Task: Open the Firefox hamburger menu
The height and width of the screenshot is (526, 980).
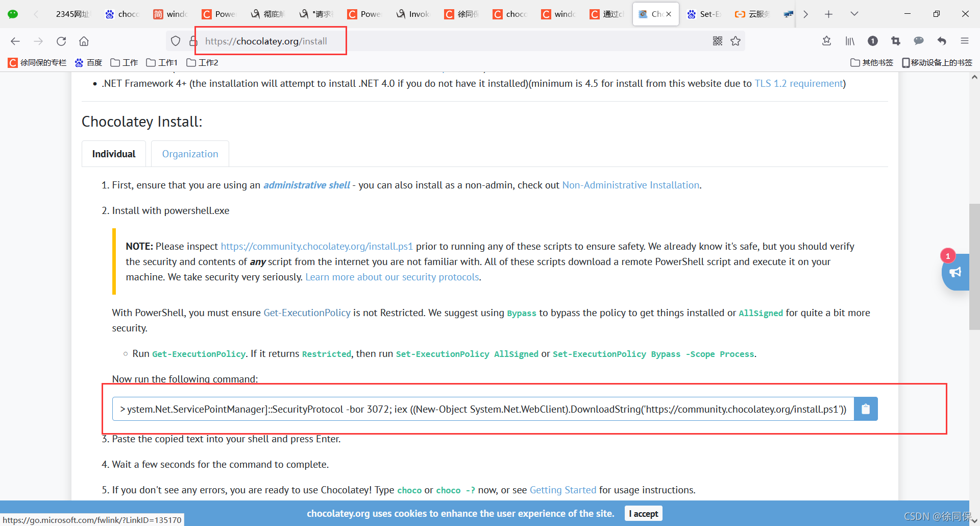Action: (x=965, y=41)
